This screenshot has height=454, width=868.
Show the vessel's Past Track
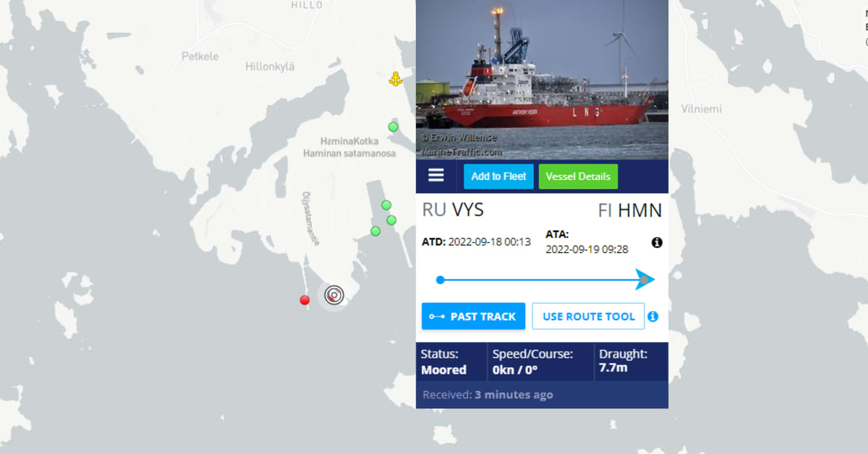click(473, 316)
